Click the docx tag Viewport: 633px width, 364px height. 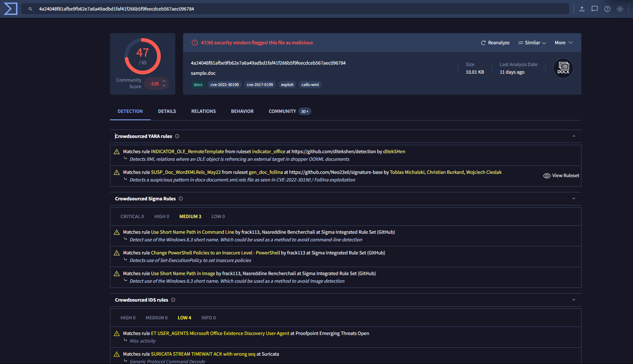click(198, 85)
